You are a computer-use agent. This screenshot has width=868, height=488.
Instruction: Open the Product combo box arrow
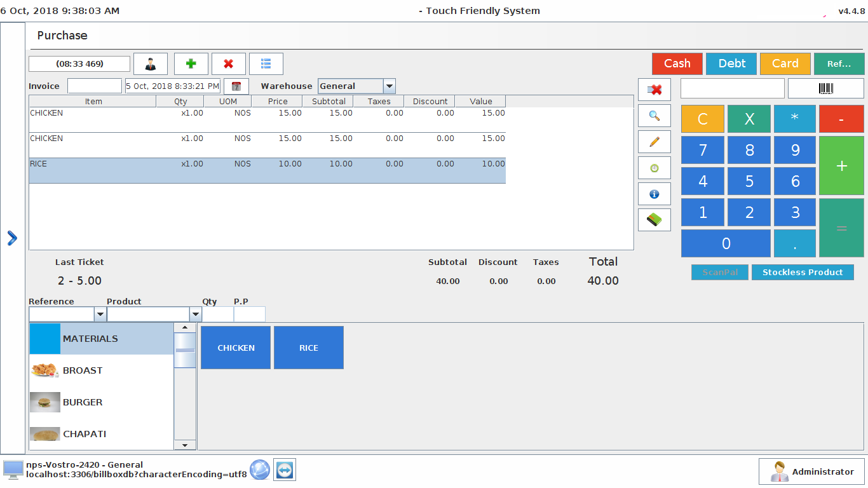pyautogui.click(x=195, y=314)
